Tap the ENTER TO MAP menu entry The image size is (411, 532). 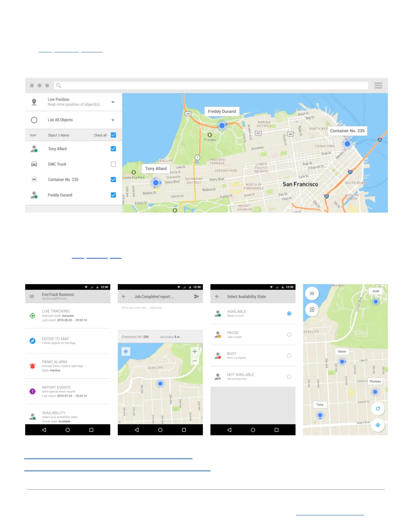(x=68, y=341)
